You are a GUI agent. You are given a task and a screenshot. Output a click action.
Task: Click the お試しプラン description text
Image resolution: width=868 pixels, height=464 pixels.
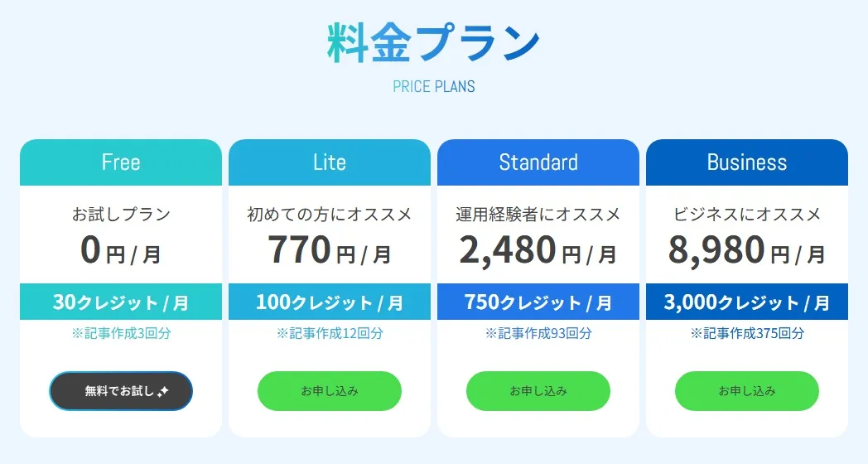(121, 215)
